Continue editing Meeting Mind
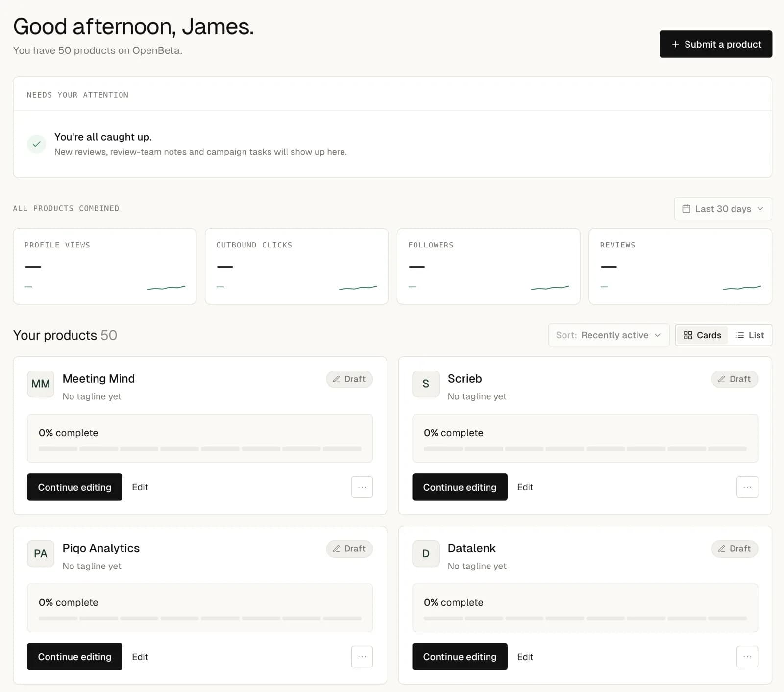The image size is (784, 692). 74,487
